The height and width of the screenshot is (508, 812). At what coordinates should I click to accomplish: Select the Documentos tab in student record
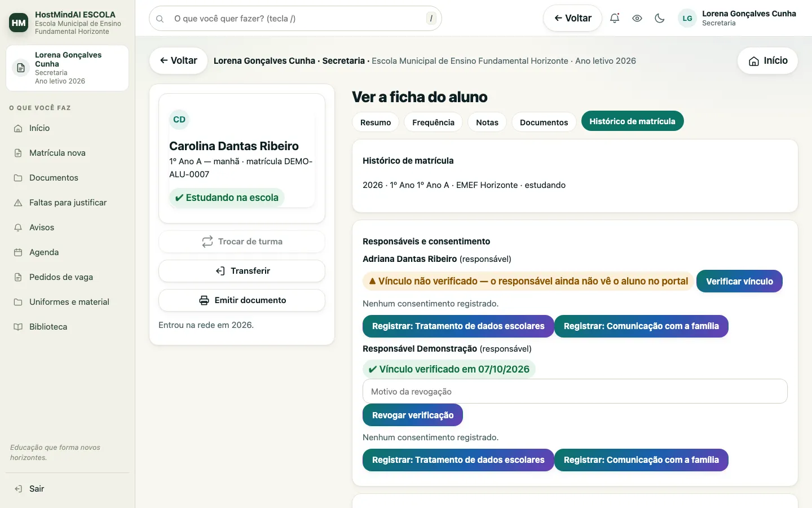(x=544, y=122)
